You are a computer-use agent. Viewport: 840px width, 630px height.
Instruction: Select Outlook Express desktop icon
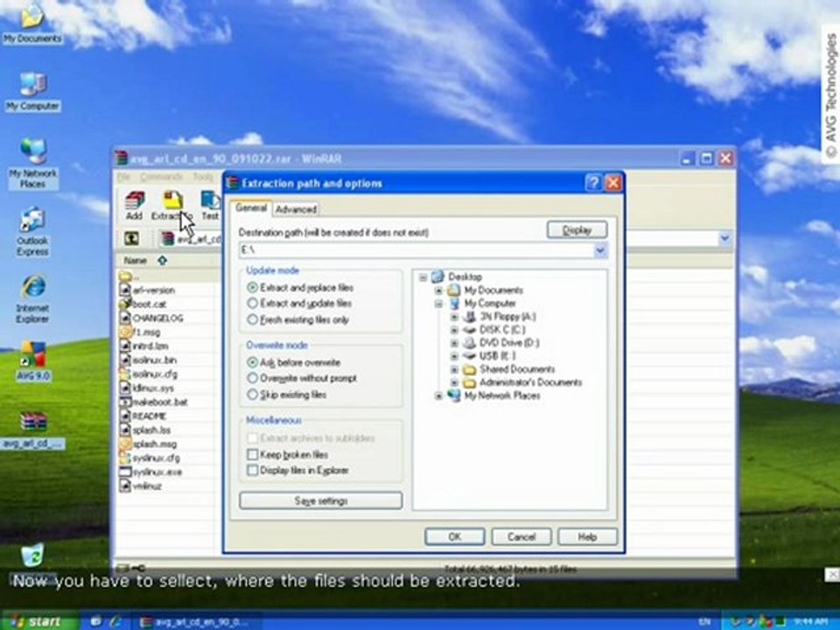click(x=32, y=231)
